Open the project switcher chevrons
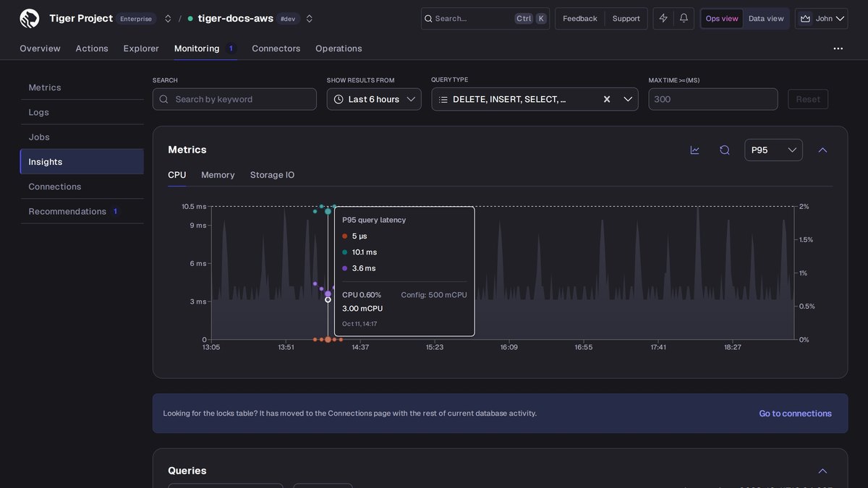Viewport: 868px width, 488px height. [168, 19]
